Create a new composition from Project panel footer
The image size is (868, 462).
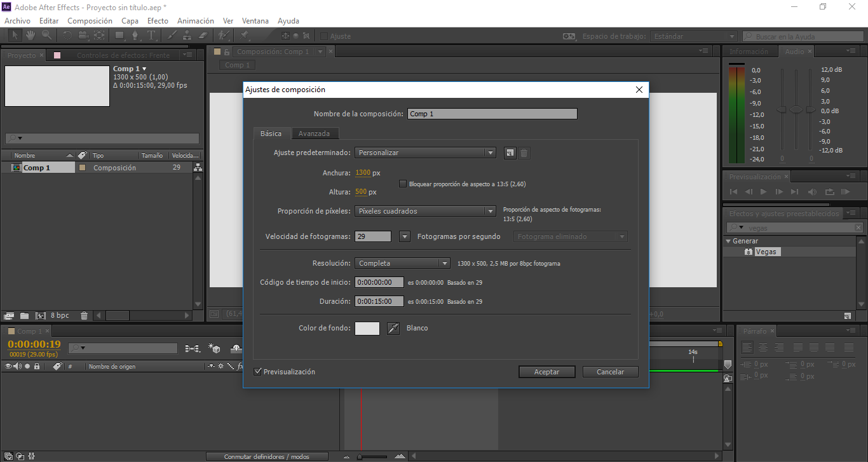[x=41, y=315]
